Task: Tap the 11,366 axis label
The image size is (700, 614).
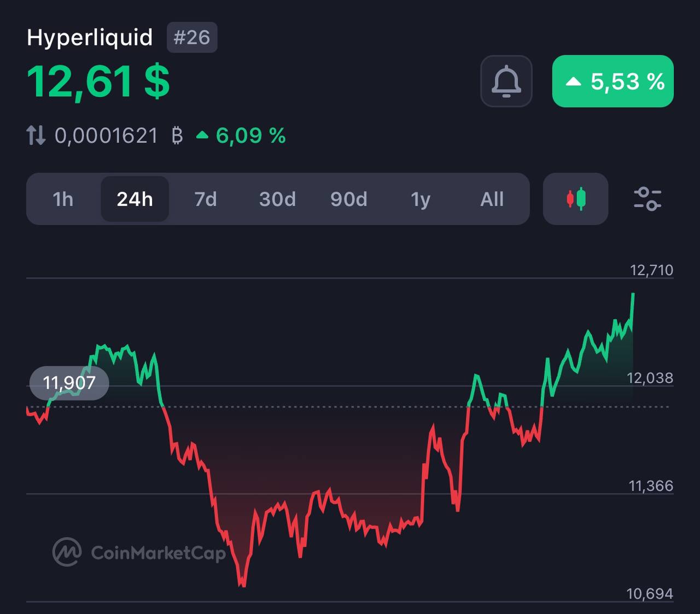Action: tap(651, 486)
